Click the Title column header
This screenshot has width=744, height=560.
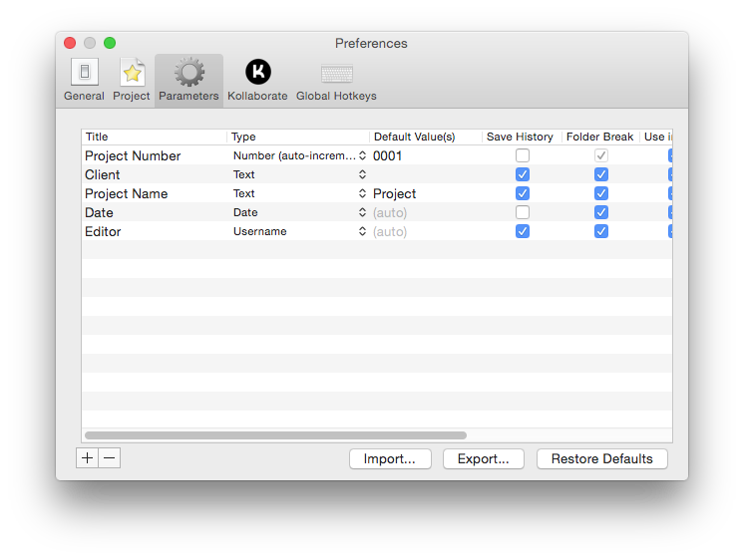(155, 137)
